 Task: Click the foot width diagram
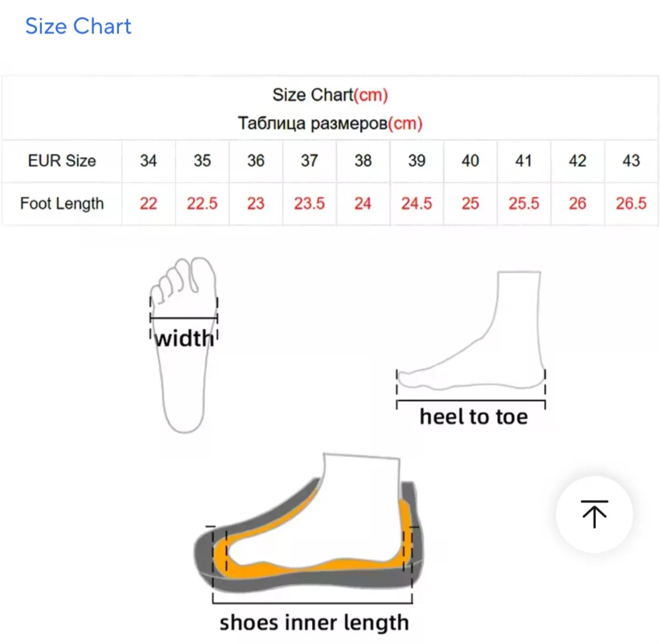click(184, 345)
